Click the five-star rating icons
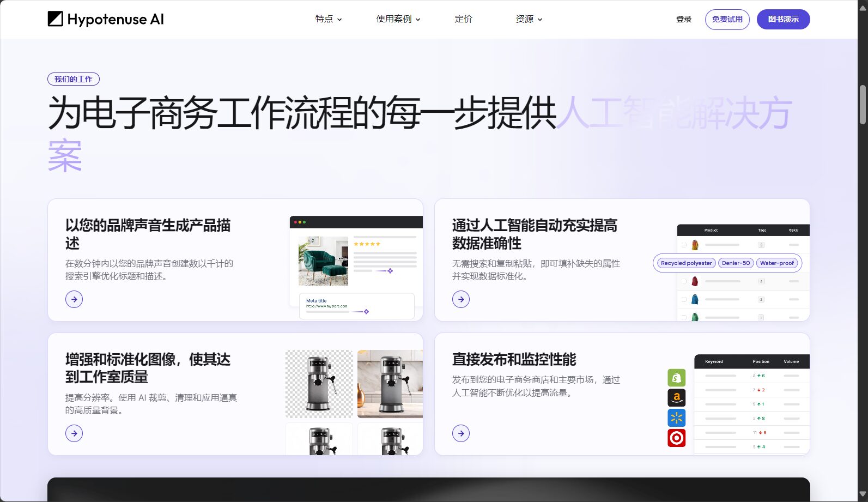Screen dimensions: 868x502 [x=367, y=244]
